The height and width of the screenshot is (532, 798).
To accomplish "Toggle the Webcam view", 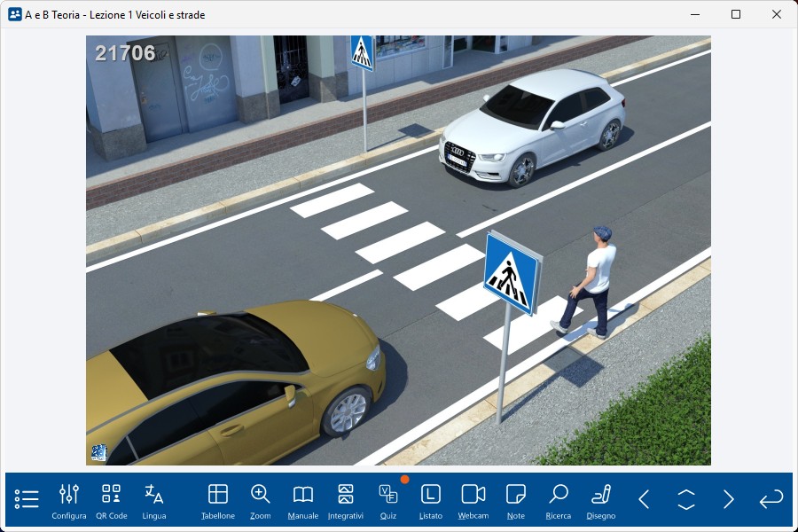I will coord(473,501).
